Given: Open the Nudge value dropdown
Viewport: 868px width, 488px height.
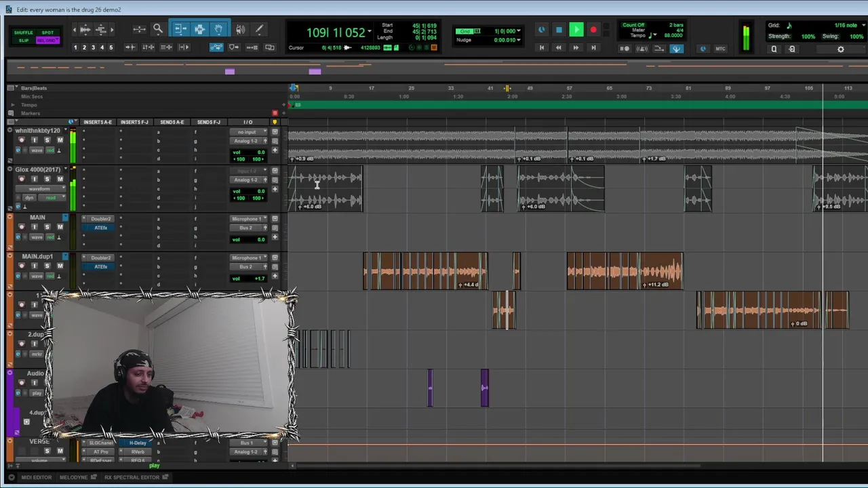Looking at the screenshot, I should (519, 40).
